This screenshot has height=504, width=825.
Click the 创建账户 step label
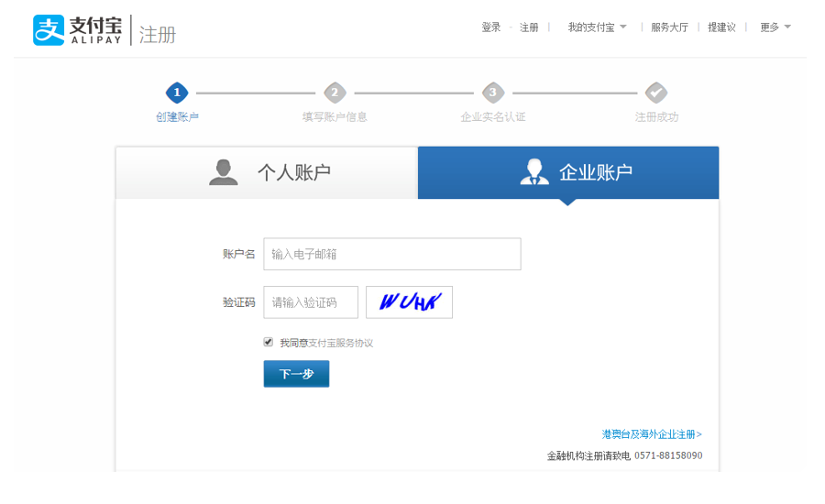click(177, 116)
